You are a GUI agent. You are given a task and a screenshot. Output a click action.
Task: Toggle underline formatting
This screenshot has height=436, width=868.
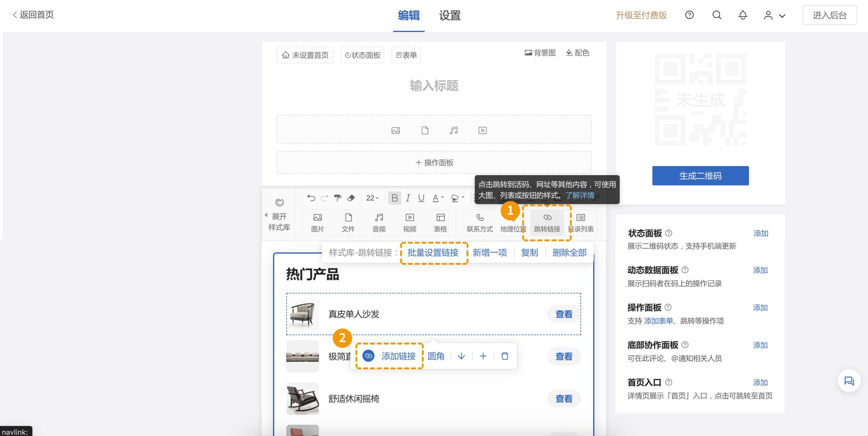(x=421, y=198)
